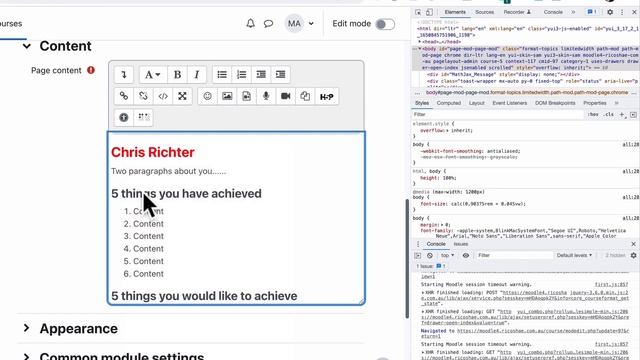
Task: Switch to the Elements tab
Action: click(x=455, y=12)
